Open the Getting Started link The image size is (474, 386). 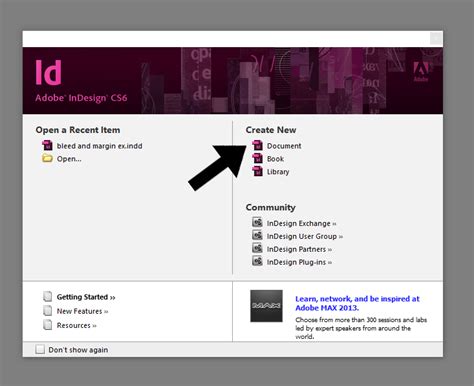point(86,297)
